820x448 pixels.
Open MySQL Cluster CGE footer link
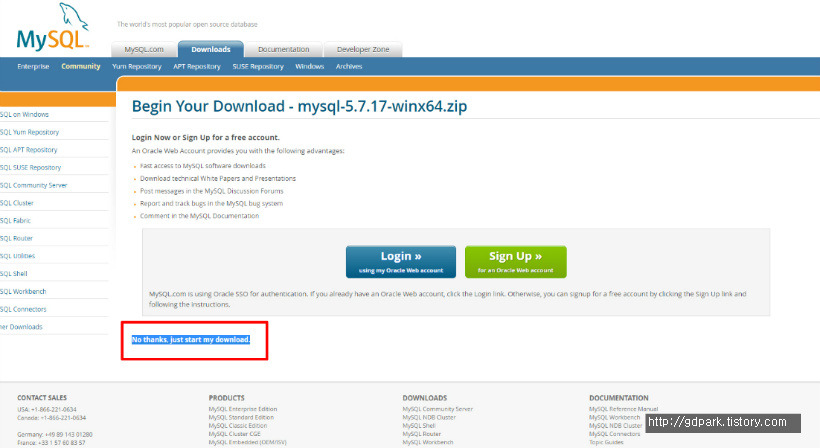234,434
